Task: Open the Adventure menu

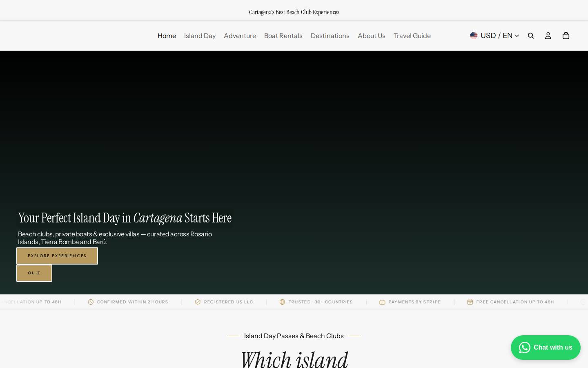Action: (x=240, y=36)
